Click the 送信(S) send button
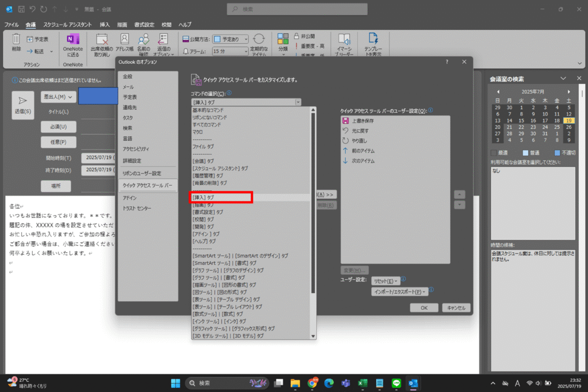The width and height of the screenshot is (588, 392). pos(23,105)
